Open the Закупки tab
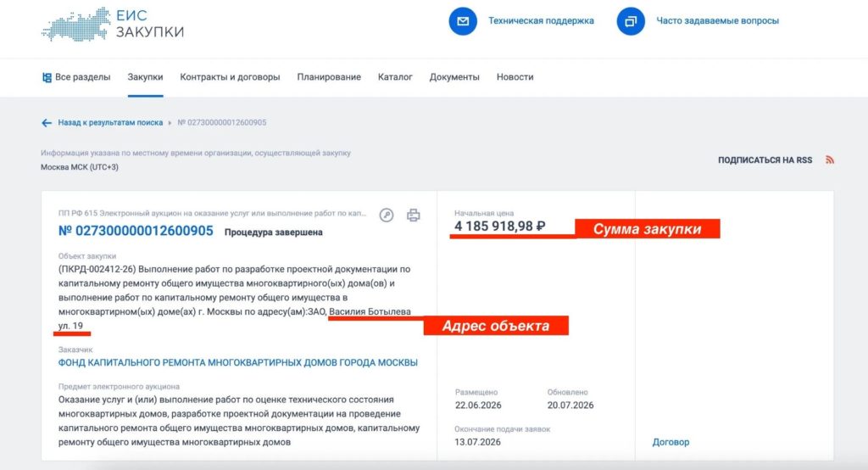The image size is (868, 470). click(145, 77)
